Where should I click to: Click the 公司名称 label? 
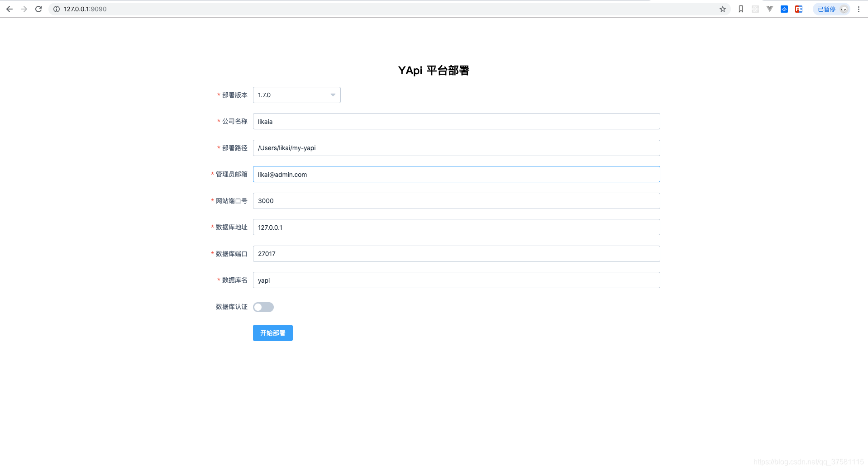(x=235, y=121)
